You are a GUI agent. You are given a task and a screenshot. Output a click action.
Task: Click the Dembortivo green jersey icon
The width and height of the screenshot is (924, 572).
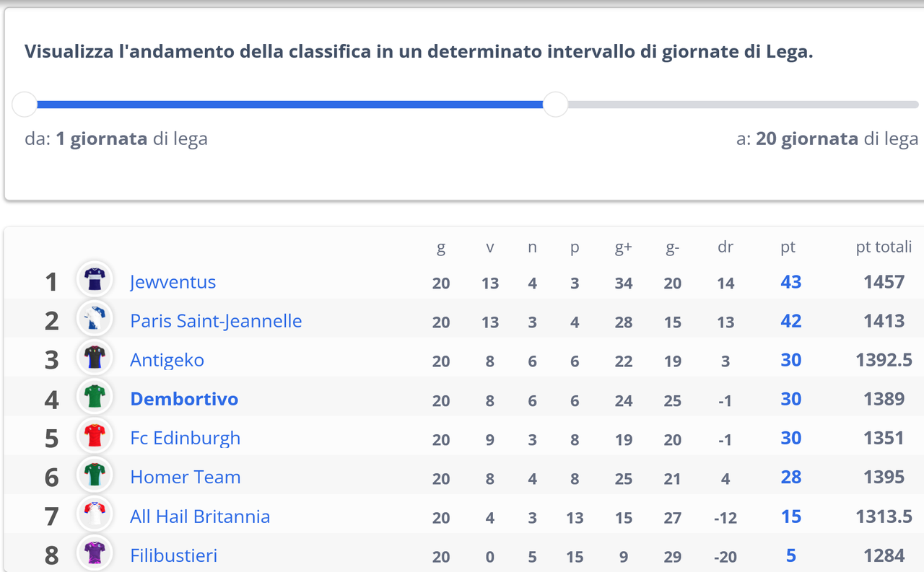coord(95,397)
